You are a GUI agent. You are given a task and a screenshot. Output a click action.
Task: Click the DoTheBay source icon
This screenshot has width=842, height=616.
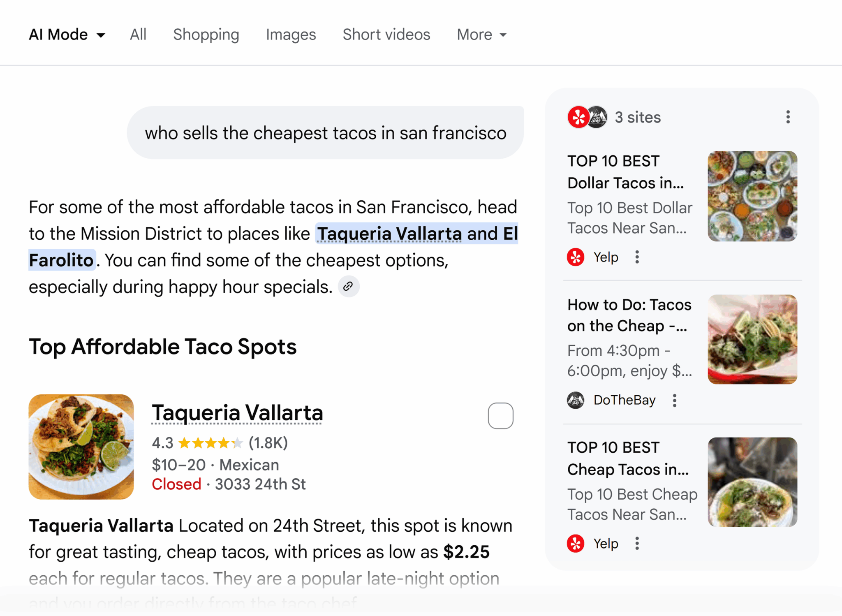point(576,400)
